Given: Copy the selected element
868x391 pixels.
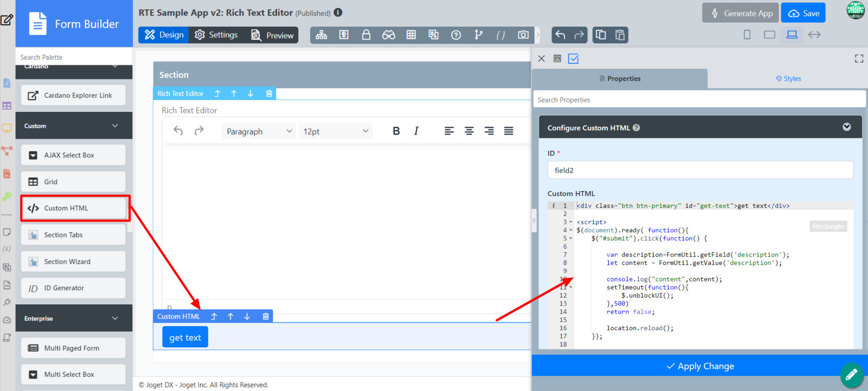Looking at the screenshot, I should 601,35.
